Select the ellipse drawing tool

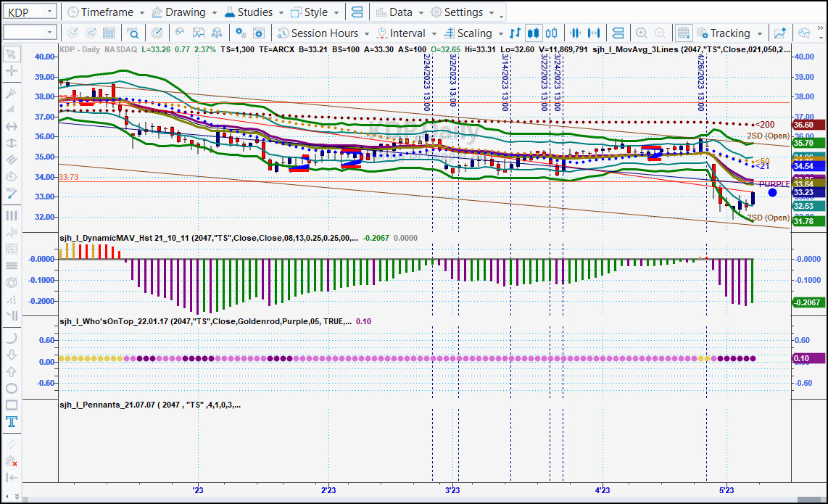[11, 388]
